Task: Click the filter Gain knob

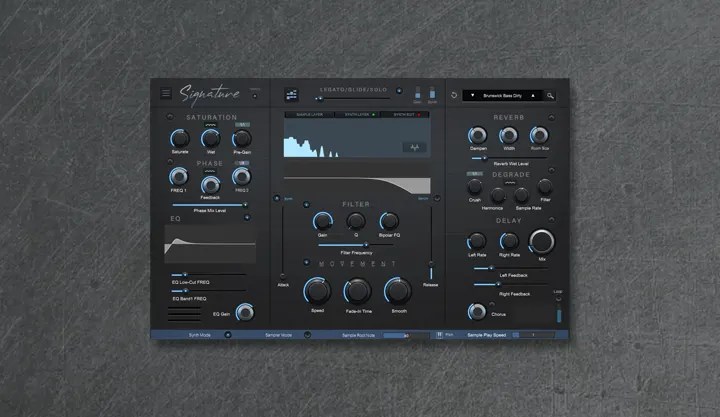Action: tap(323, 221)
